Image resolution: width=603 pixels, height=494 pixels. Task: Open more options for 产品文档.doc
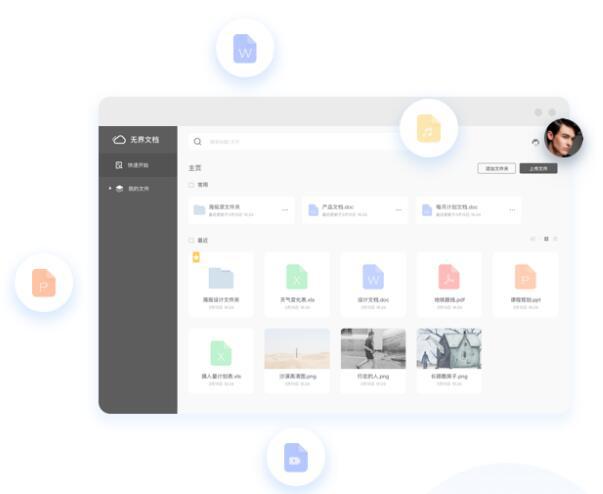tap(399, 210)
